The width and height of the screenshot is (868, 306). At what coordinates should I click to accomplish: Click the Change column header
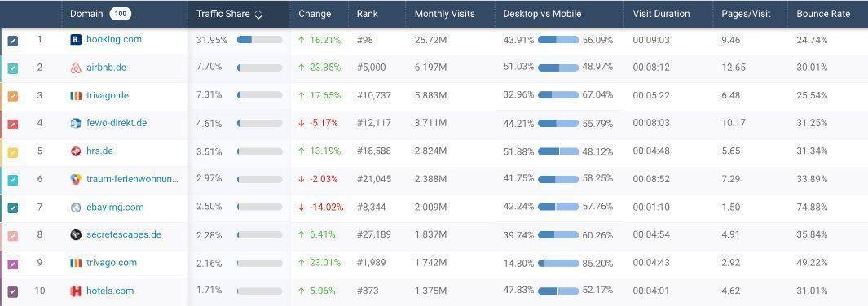tap(315, 14)
